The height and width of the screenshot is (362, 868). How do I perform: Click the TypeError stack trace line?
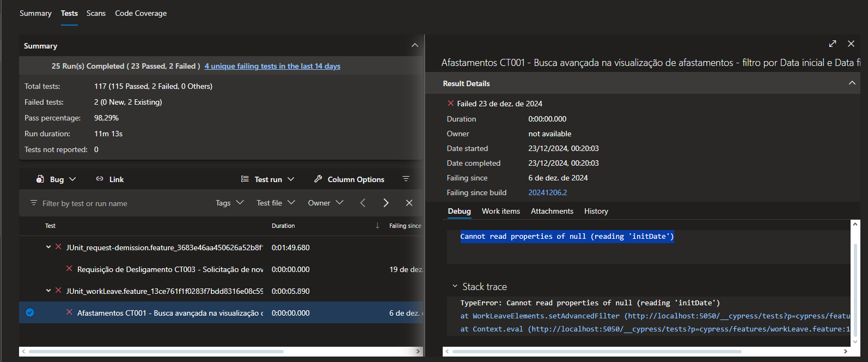pos(590,303)
